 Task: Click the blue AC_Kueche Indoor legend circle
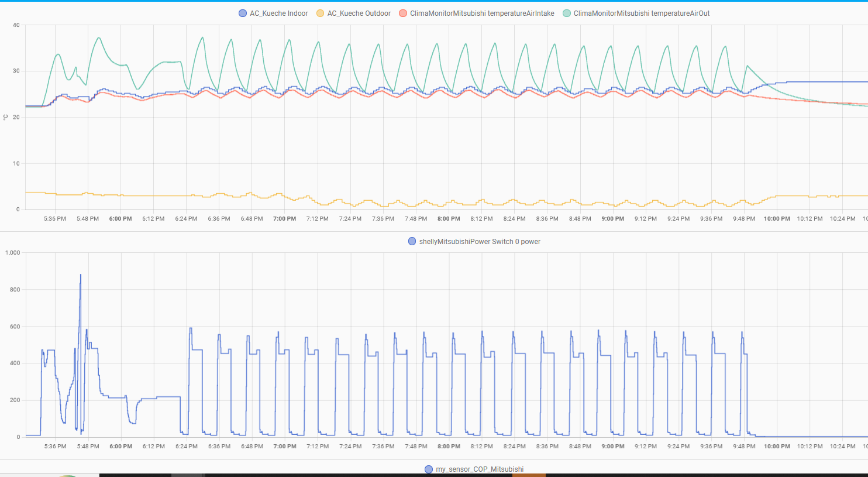(x=243, y=13)
